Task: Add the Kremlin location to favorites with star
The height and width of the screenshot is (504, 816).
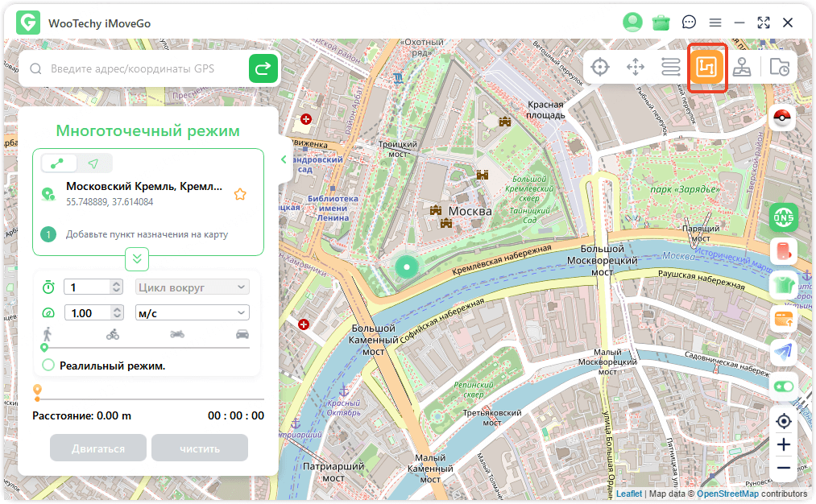Action: [239, 194]
